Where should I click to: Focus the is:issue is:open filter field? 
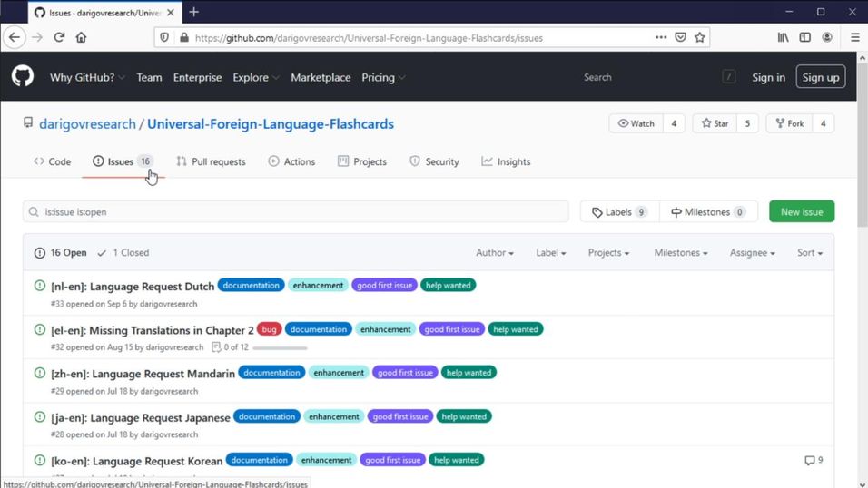pyautogui.click(x=296, y=211)
